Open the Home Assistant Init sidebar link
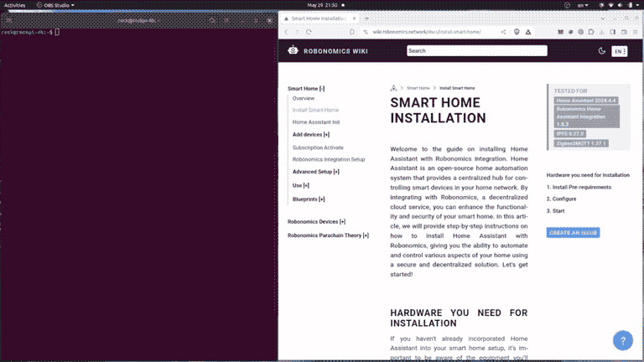Viewport: 644px width, 362px height. click(316, 122)
